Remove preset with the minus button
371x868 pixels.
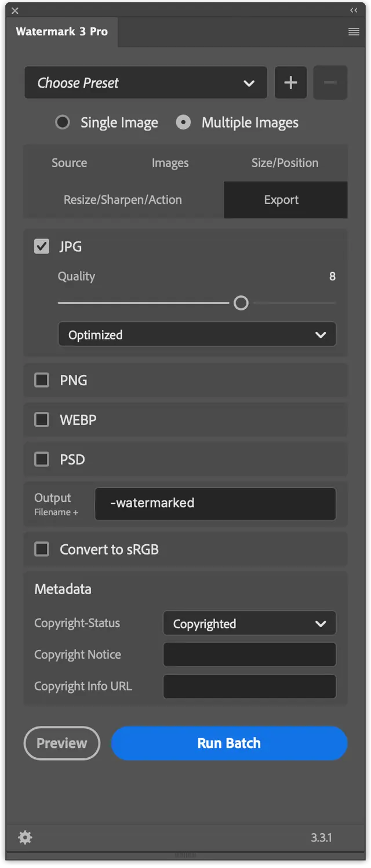pyautogui.click(x=330, y=83)
